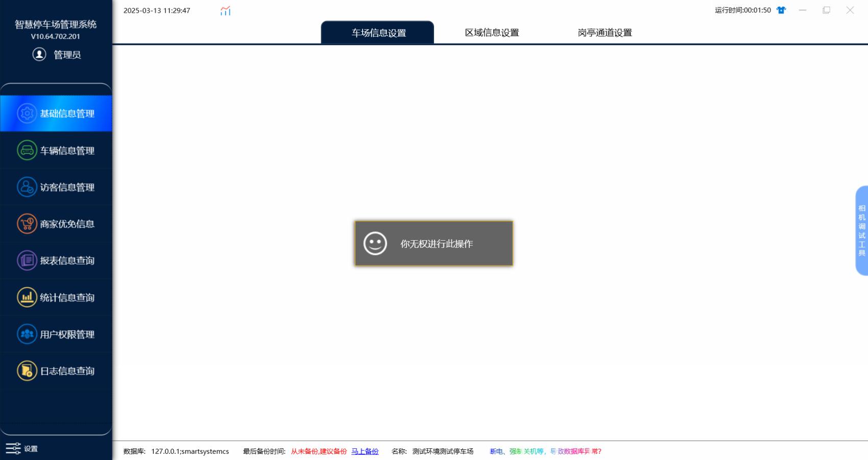Image resolution: width=868 pixels, height=460 pixels.
Task: Minimize the application window
Action: (x=803, y=10)
